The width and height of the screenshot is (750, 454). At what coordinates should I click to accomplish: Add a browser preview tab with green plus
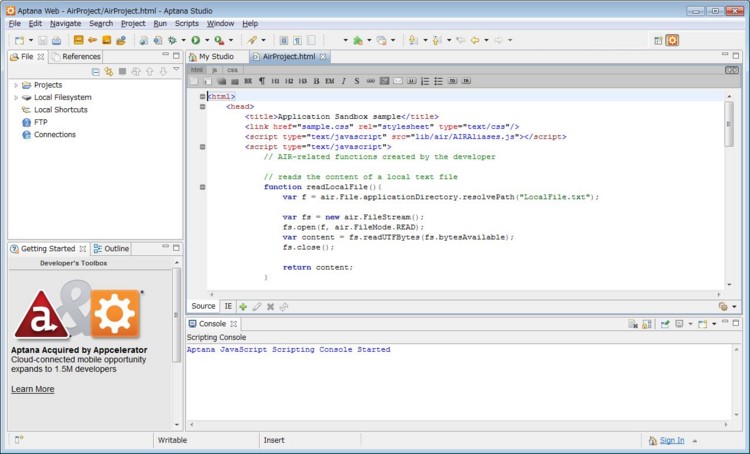coord(243,307)
